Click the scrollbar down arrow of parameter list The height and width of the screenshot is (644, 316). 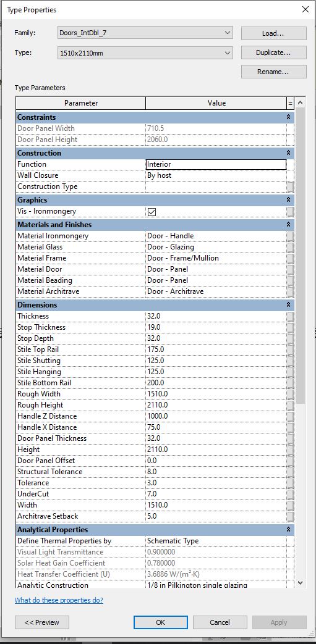(x=300, y=583)
